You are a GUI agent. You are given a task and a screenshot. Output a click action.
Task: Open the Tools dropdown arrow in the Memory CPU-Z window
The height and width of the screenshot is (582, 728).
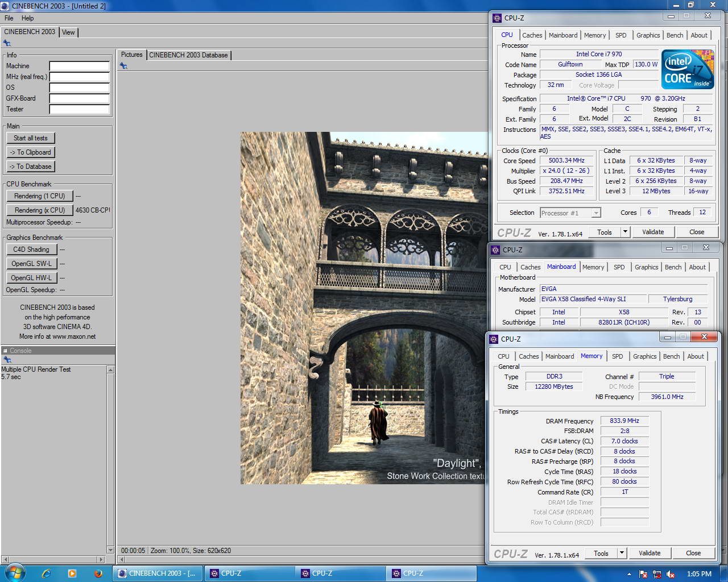pyautogui.click(x=622, y=553)
